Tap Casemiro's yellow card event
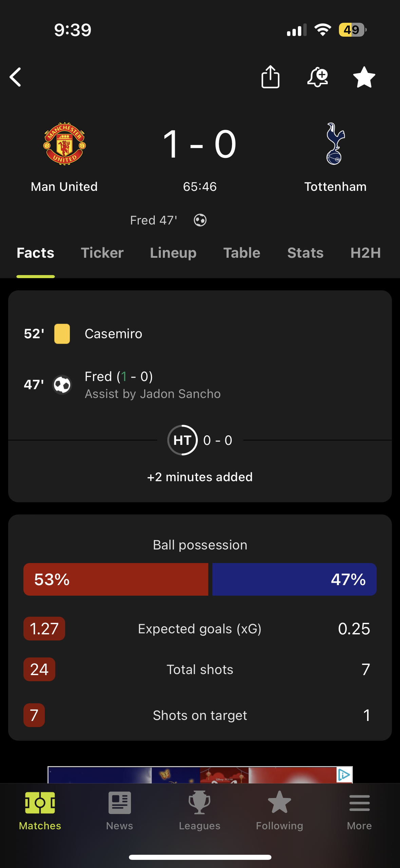The width and height of the screenshot is (400, 868). 113,334
